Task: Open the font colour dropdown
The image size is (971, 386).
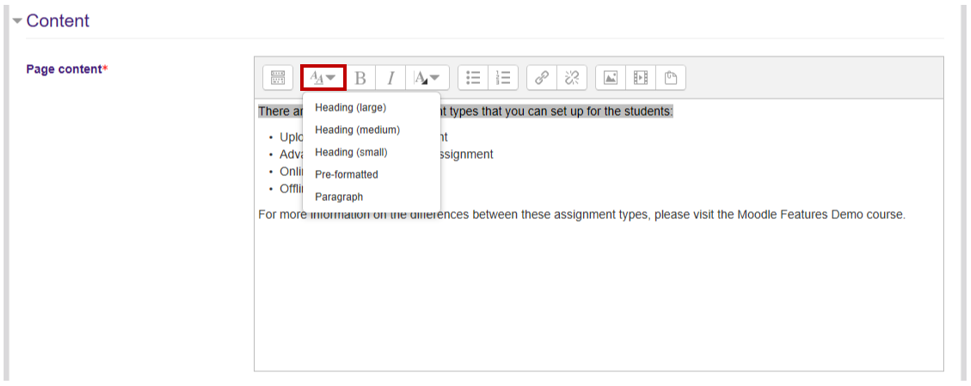Action: 427,78
